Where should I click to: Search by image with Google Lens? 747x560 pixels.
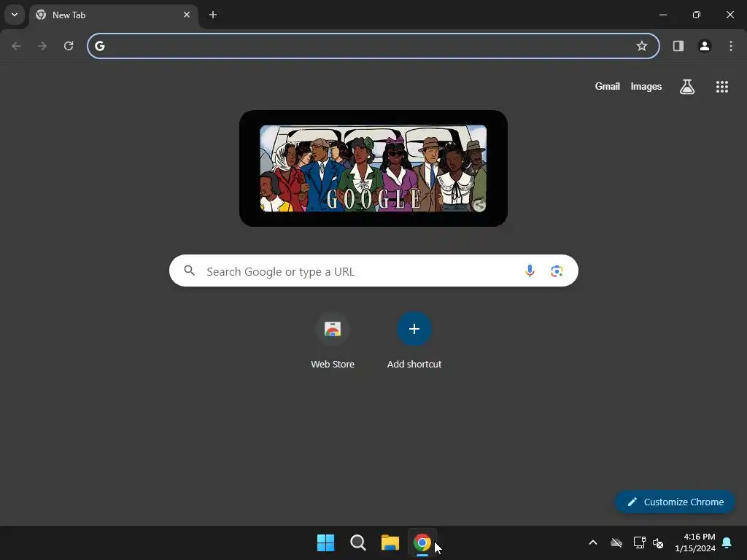pos(557,271)
